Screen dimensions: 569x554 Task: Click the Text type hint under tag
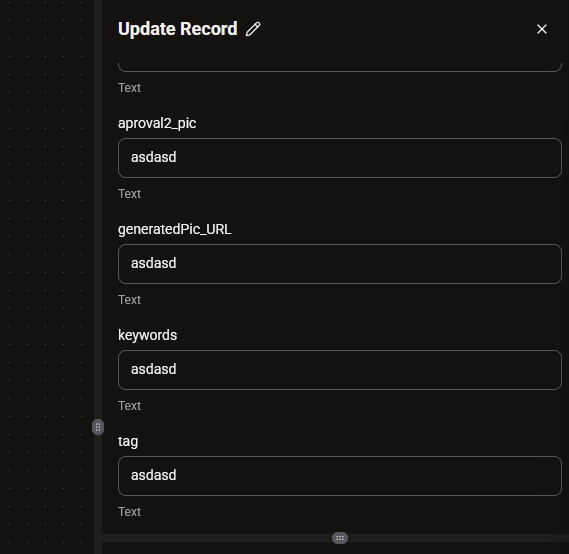(x=129, y=512)
